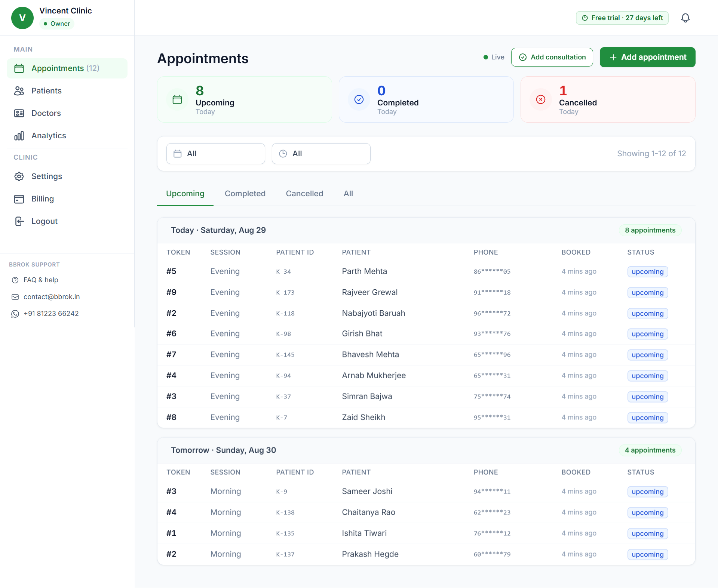Screen dimensions: 718x588
Task: Click the check icon in Add consultation
Action: pyautogui.click(x=523, y=57)
